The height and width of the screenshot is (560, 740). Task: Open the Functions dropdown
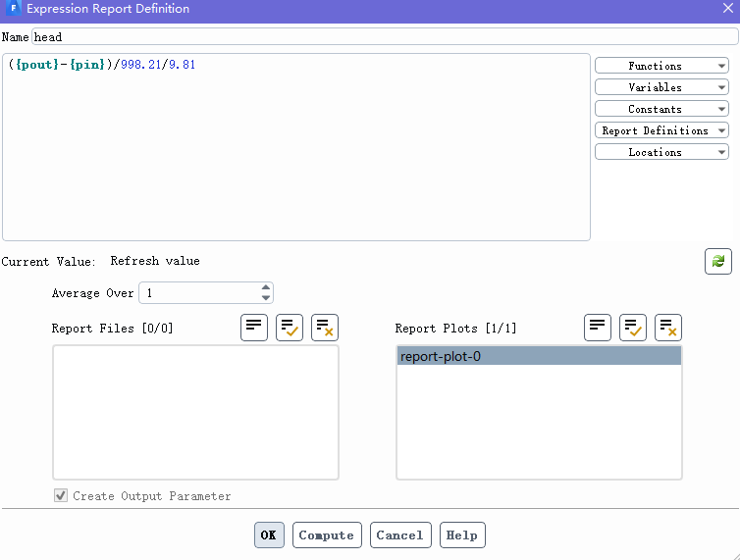tap(661, 66)
